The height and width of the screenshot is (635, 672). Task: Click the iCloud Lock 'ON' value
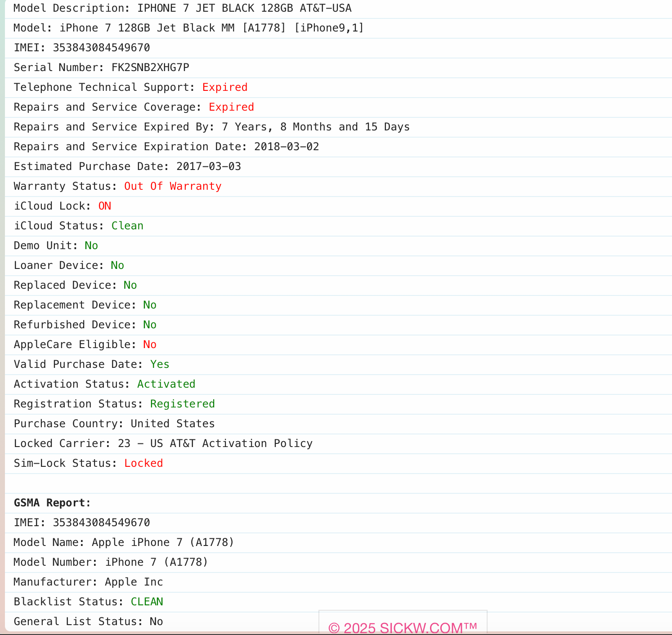coord(105,206)
